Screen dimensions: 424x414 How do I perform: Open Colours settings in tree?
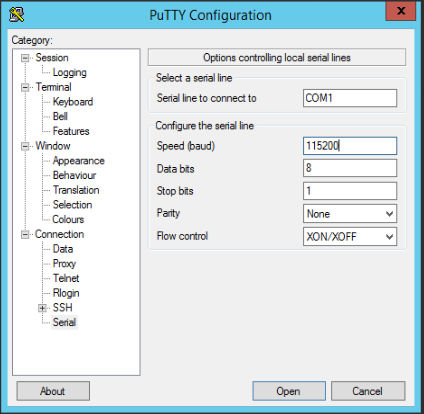click(68, 219)
